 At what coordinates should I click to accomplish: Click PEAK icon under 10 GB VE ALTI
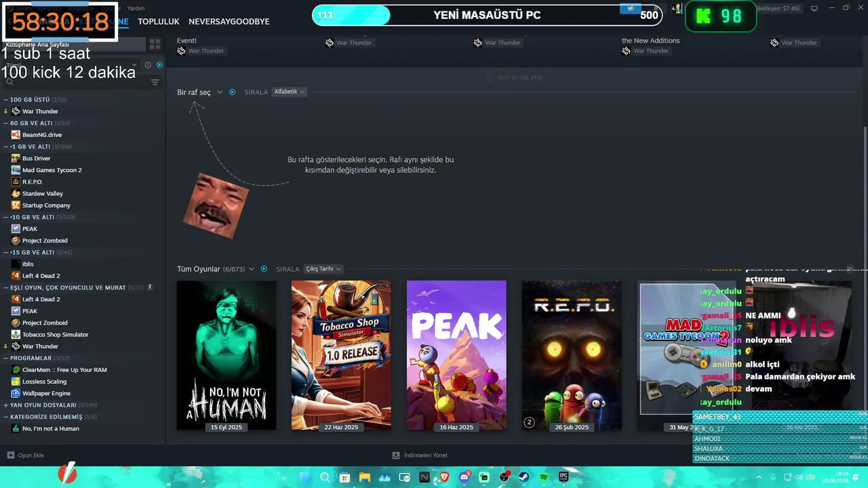[16, 229]
